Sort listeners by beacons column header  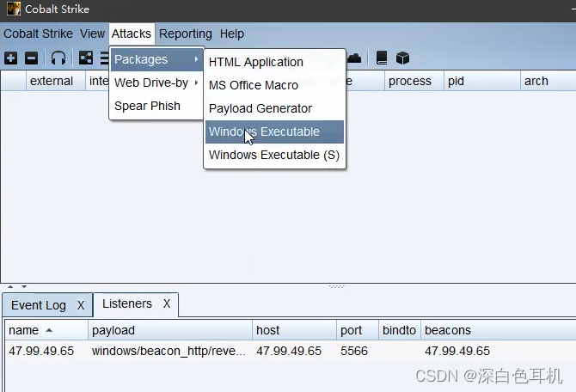[x=498, y=330]
